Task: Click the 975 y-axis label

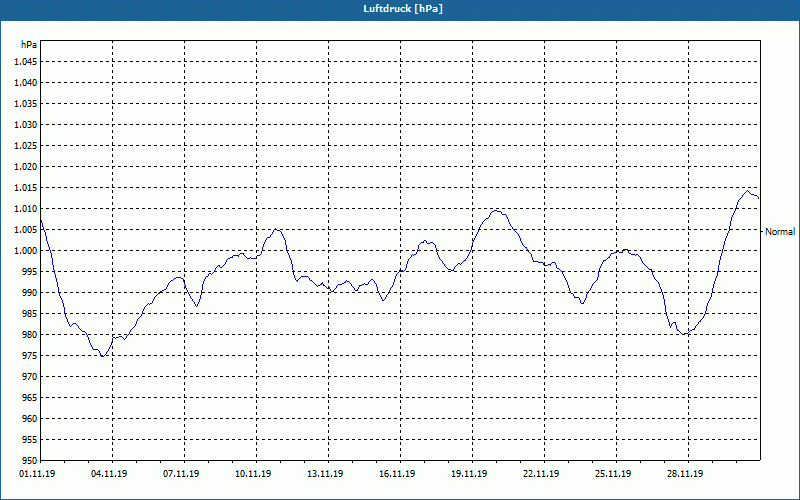Action: pyautogui.click(x=31, y=356)
